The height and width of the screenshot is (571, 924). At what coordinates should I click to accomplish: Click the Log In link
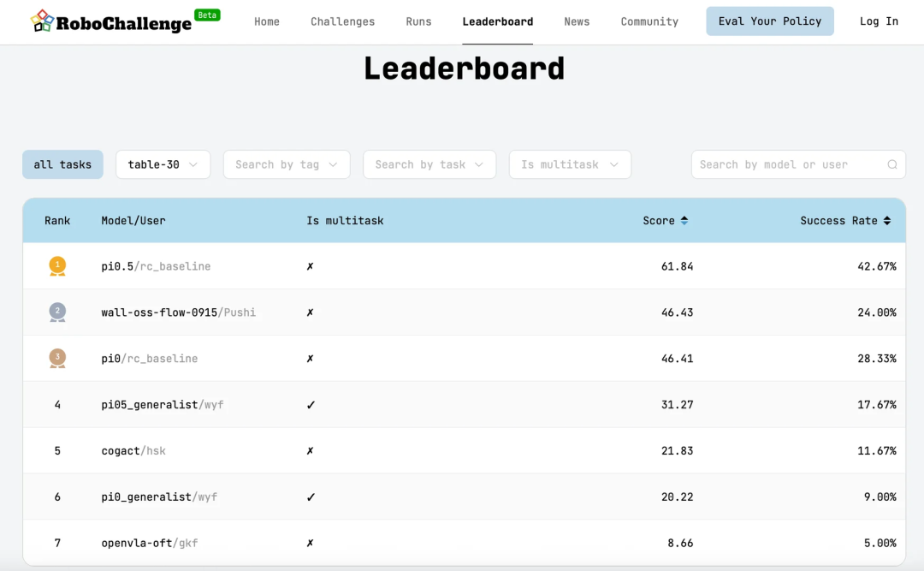(x=879, y=21)
